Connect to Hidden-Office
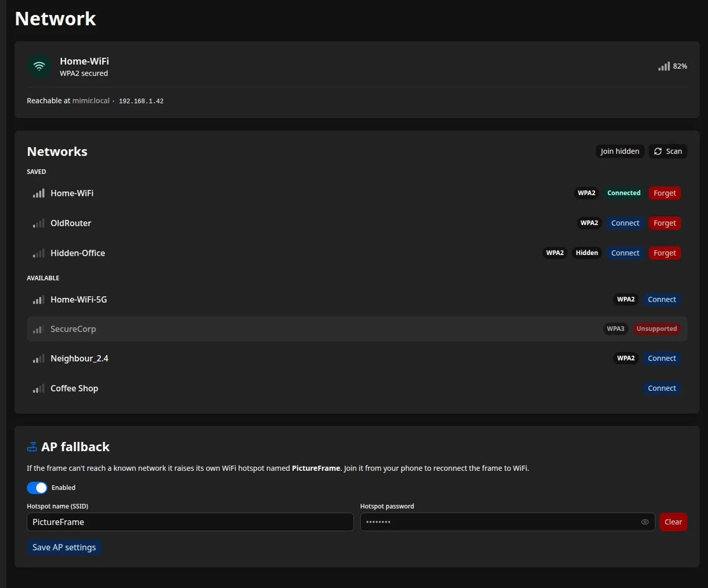The width and height of the screenshot is (708, 588). click(x=625, y=253)
